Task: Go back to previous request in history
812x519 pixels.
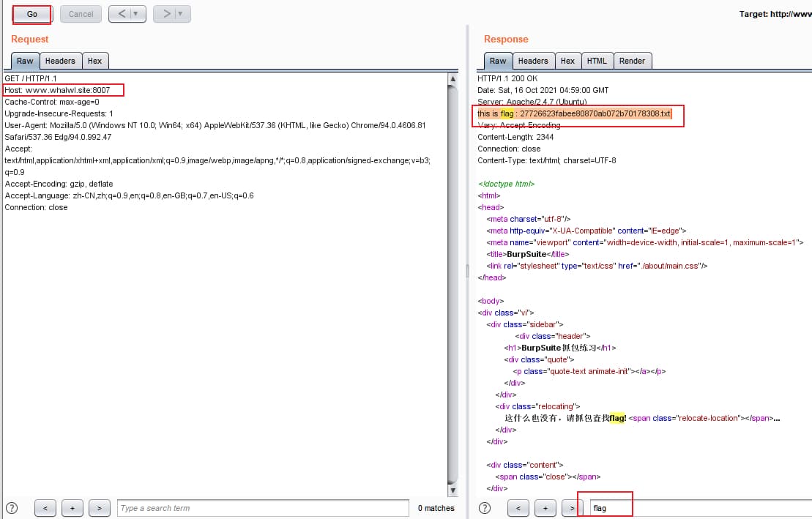Action: tap(122, 14)
